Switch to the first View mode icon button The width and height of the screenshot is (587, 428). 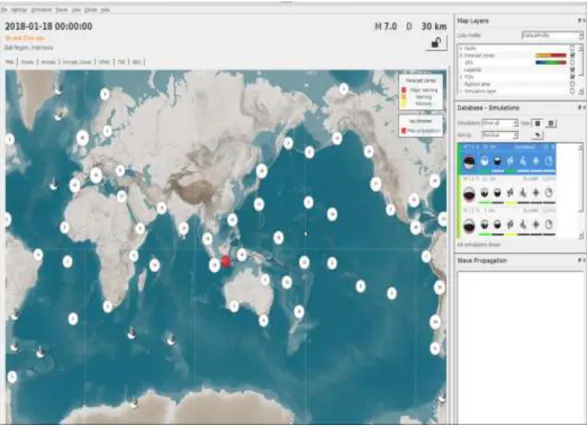pos(538,123)
